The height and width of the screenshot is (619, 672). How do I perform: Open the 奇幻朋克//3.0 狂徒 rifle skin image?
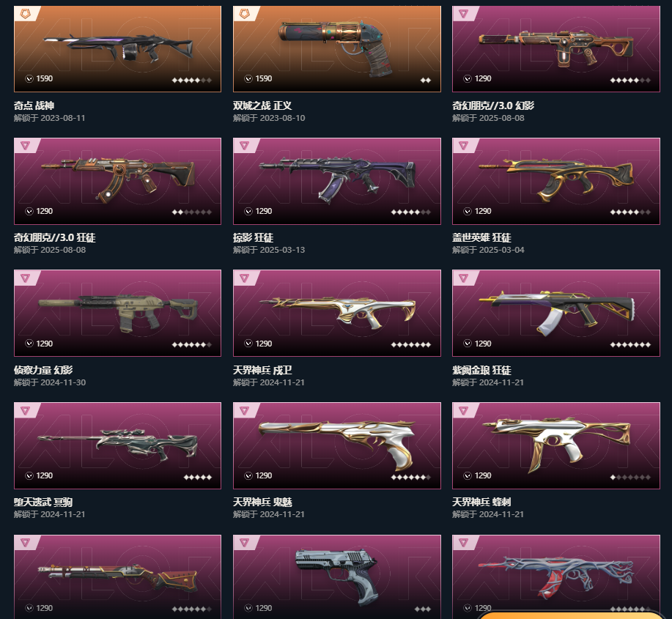click(x=117, y=181)
